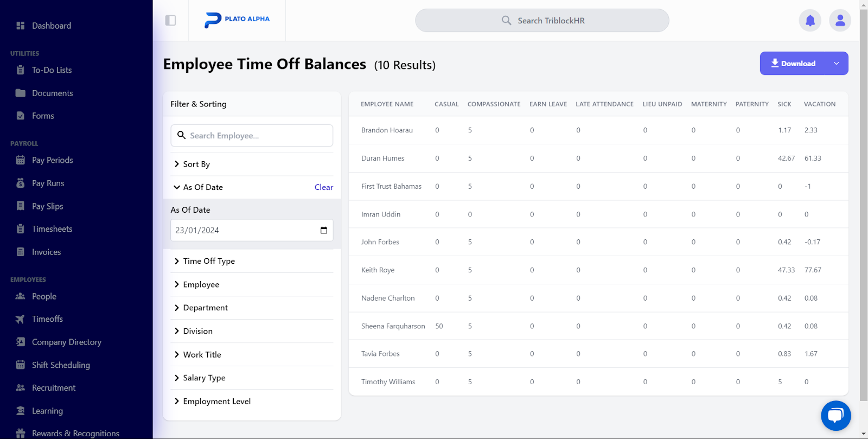Open Documents menu item

click(x=53, y=93)
